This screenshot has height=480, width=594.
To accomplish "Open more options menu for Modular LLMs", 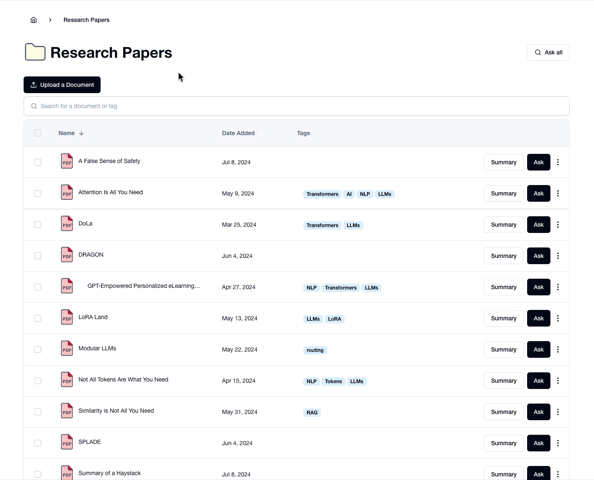I will 558,349.
